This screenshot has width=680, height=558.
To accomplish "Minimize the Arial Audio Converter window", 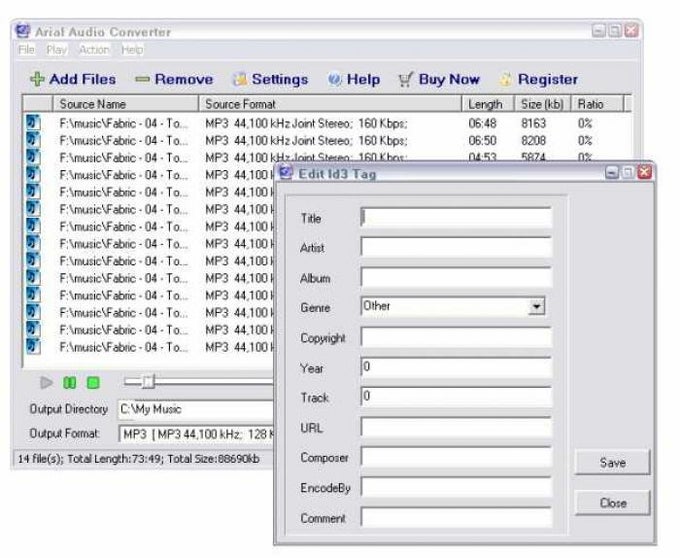I will coord(598,31).
